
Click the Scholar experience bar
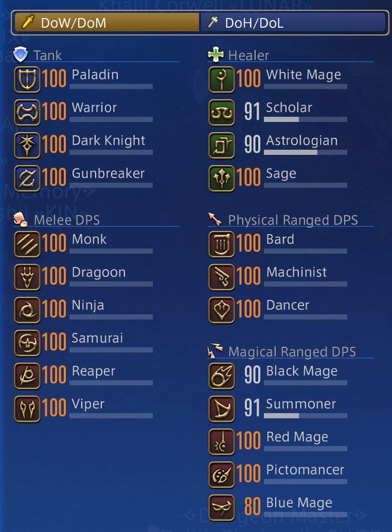[305, 119]
